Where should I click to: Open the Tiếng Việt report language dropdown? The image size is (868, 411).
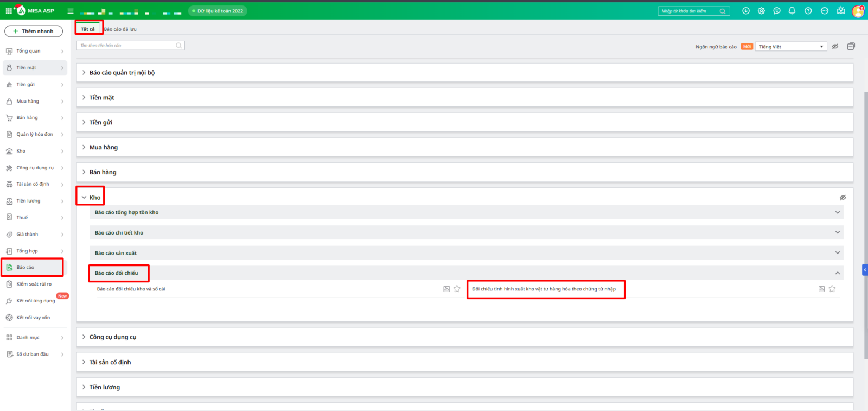tap(791, 47)
